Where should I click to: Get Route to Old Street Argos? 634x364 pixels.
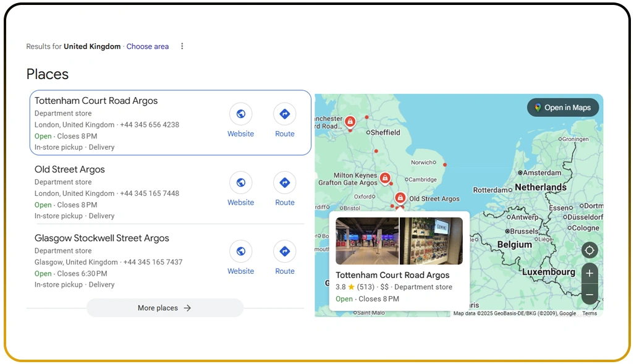(x=284, y=183)
